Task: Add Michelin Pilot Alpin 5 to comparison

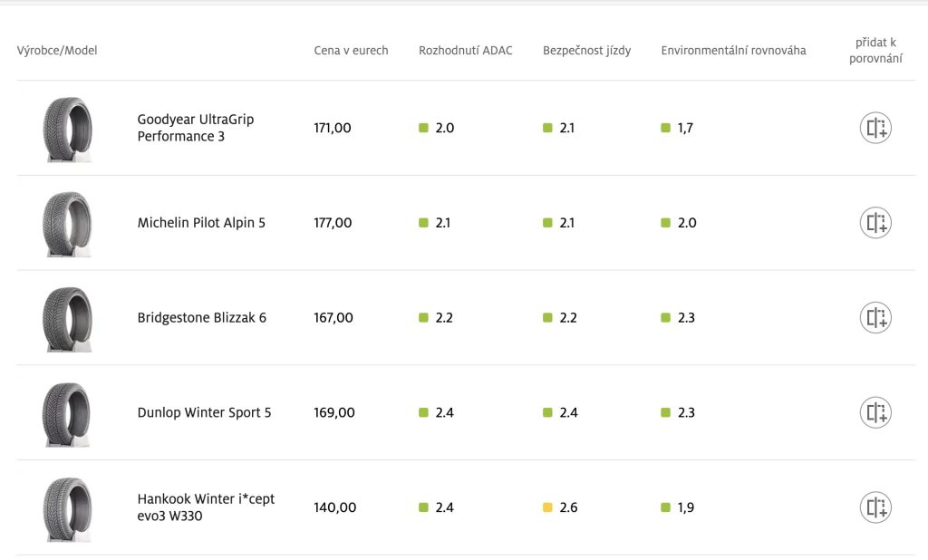Action: point(875,223)
